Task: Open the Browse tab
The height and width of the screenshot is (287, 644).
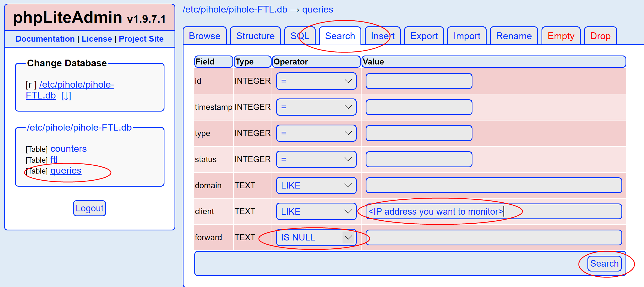Action: click(204, 36)
